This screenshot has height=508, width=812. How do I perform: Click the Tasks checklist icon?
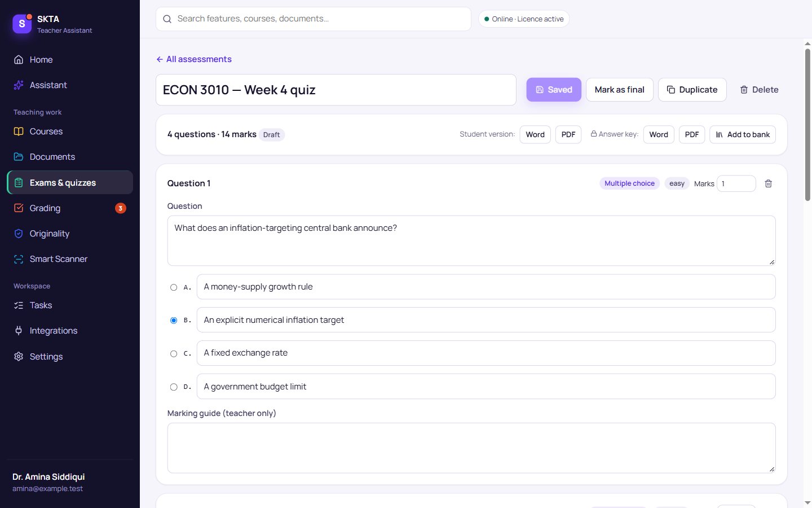coord(19,305)
